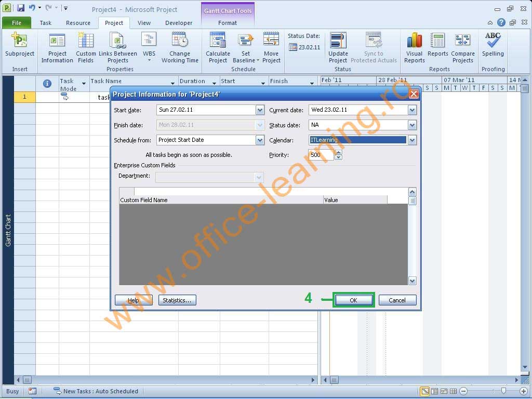Minimize the ribbon with the caret icon

pos(490,23)
